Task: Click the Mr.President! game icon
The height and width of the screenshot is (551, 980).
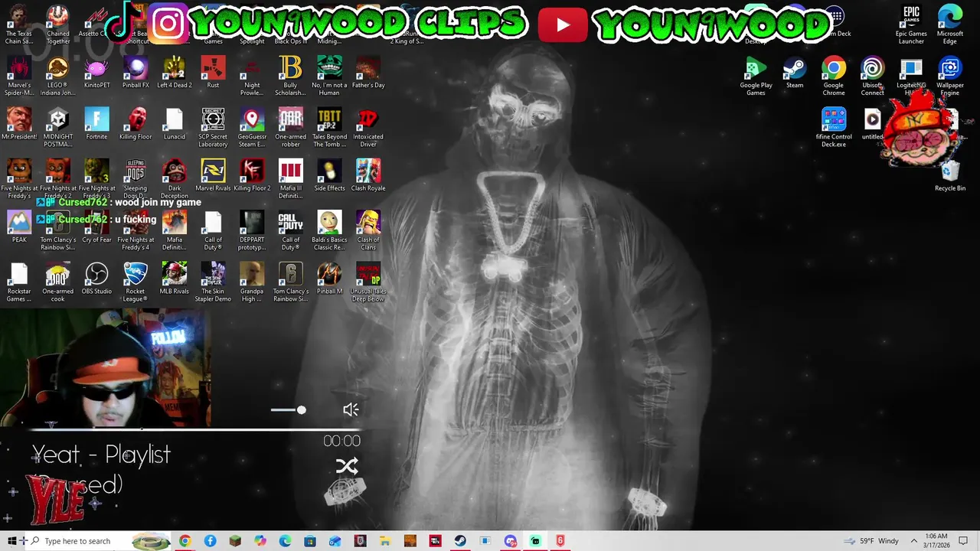Action: (19, 124)
